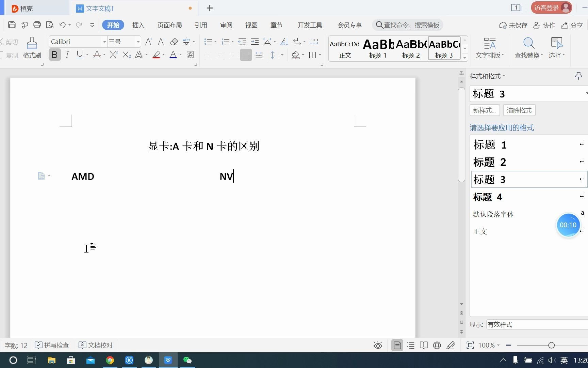This screenshot has height=368, width=588.
Task: Toggle spell check (拼写检查)
Action: [52, 345]
